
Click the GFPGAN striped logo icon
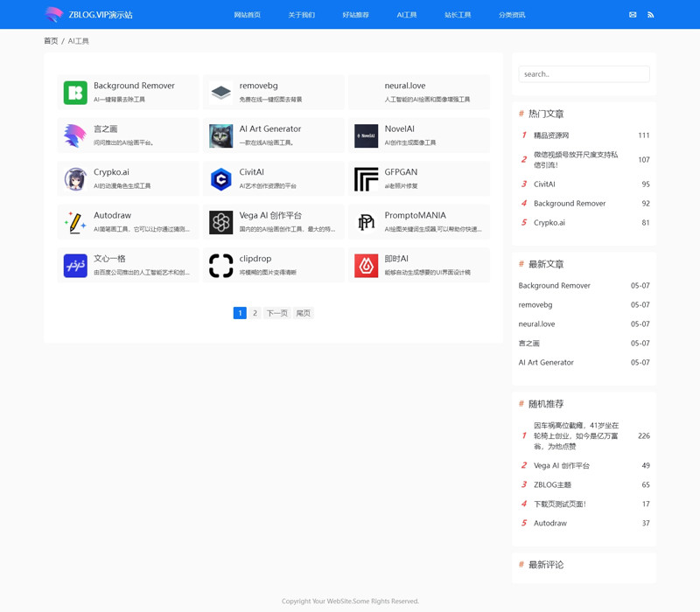coord(366,179)
